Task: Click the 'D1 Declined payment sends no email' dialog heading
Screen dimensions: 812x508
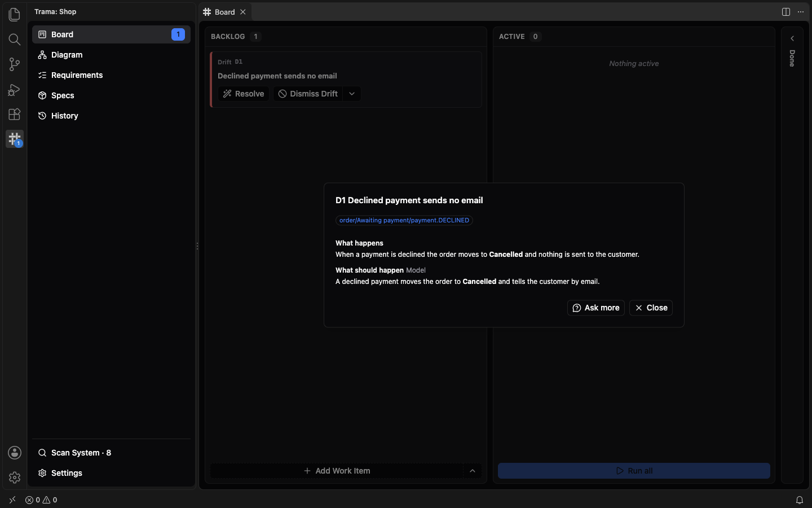Action: pyautogui.click(x=409, y=200)
